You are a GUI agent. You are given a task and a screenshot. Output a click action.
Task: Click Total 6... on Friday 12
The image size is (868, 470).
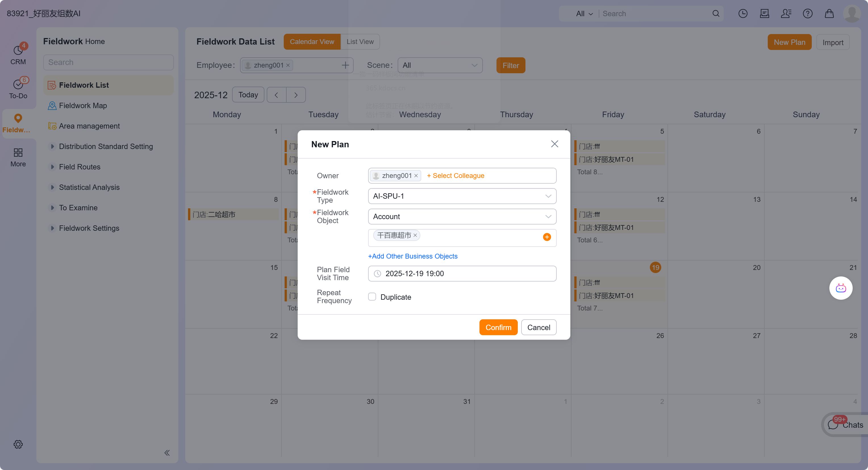click(x=590, y=240)
